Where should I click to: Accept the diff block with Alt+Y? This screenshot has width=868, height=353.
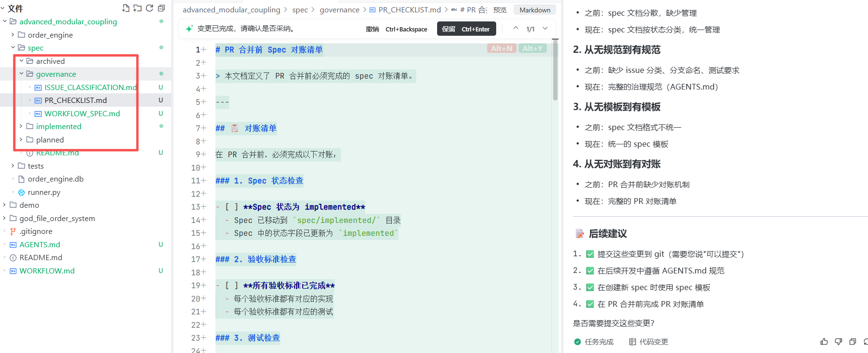point(532,48)
